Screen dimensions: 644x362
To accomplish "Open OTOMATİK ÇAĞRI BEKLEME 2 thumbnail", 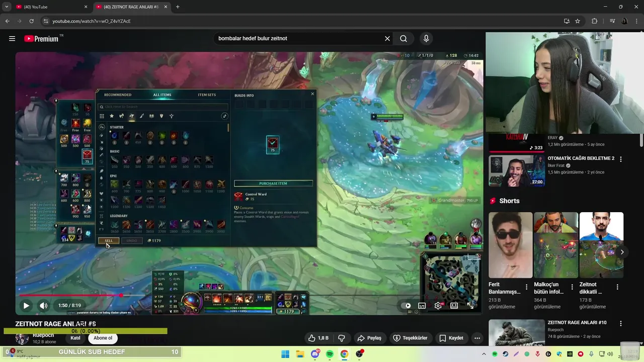I will (517, 171).
